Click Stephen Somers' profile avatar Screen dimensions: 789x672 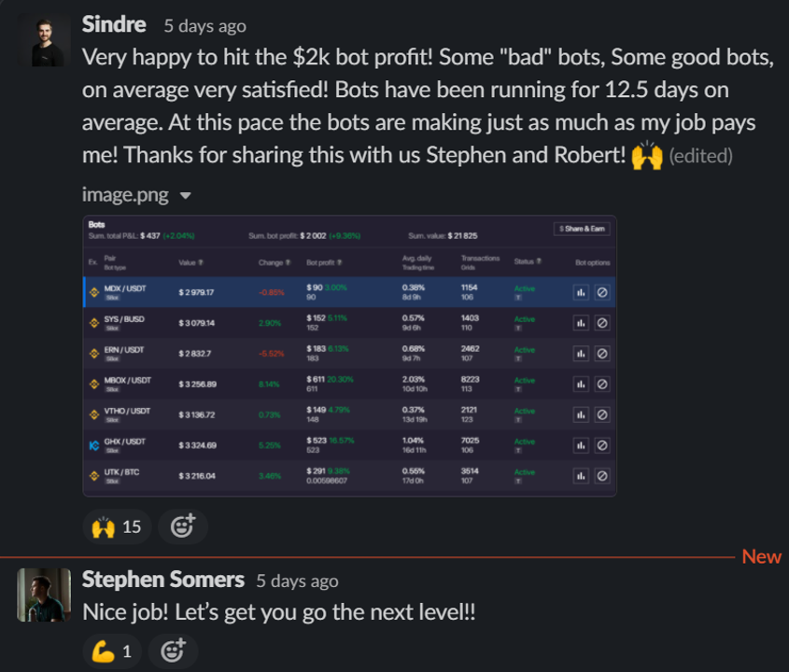[44, 595]
